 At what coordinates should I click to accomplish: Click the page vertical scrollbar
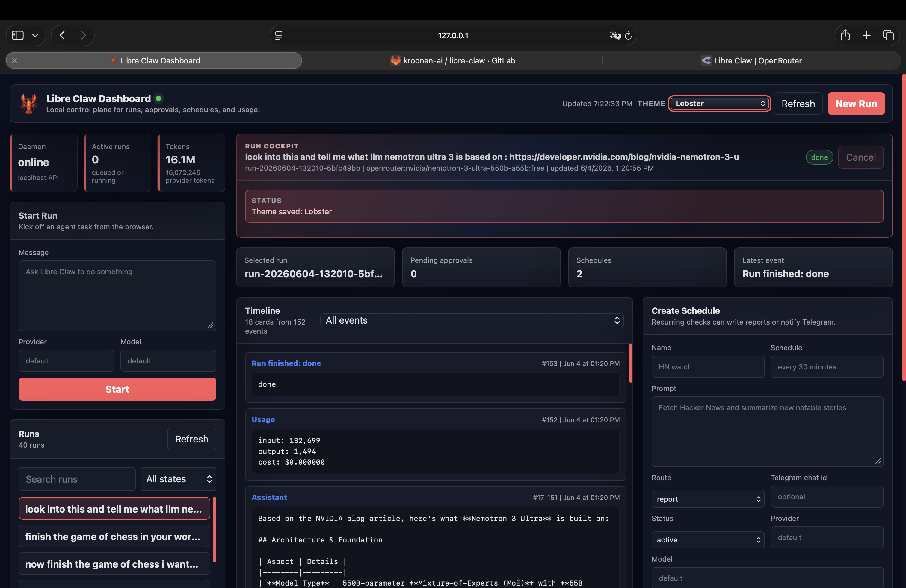(x=904, y=227)
